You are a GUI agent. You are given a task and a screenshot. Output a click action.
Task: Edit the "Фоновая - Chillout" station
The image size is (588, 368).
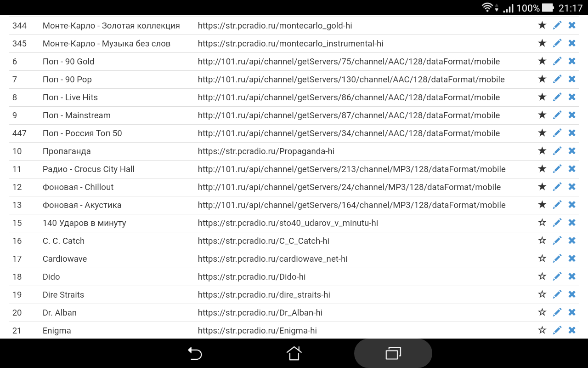point(557,186)
